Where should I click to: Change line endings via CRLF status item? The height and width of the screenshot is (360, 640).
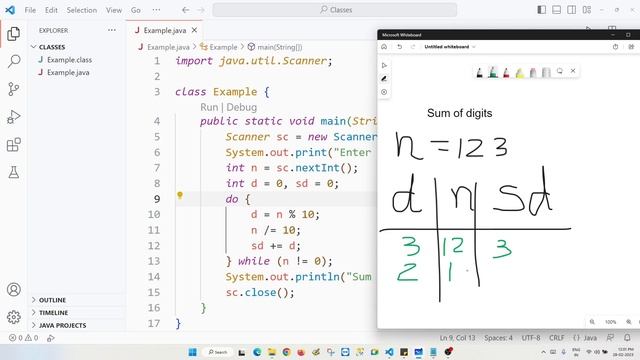click(557, 338)
